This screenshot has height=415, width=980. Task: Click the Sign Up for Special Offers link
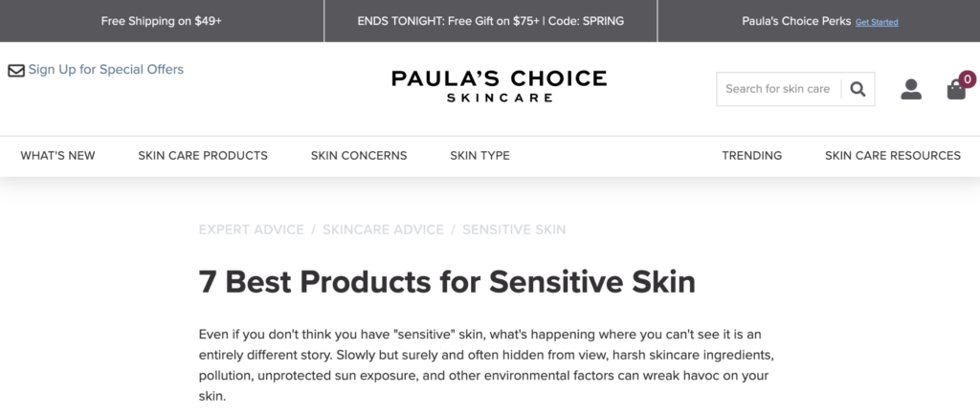[106, 70]
